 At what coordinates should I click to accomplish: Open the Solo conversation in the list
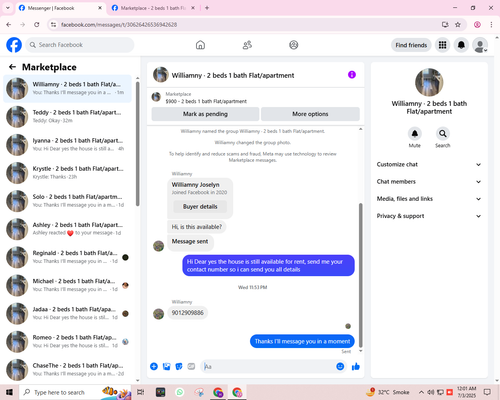pyautogui.click(x=68, y=201)
